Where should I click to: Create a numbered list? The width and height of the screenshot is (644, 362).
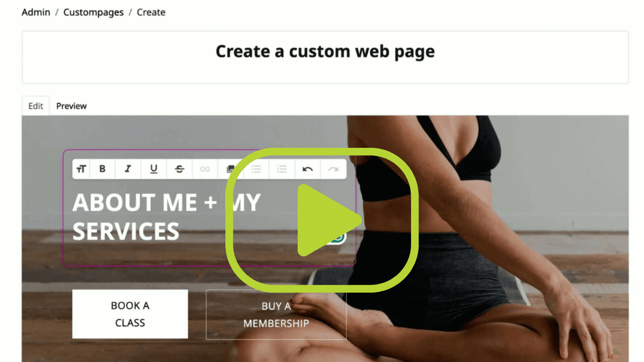tap(282, 169)
